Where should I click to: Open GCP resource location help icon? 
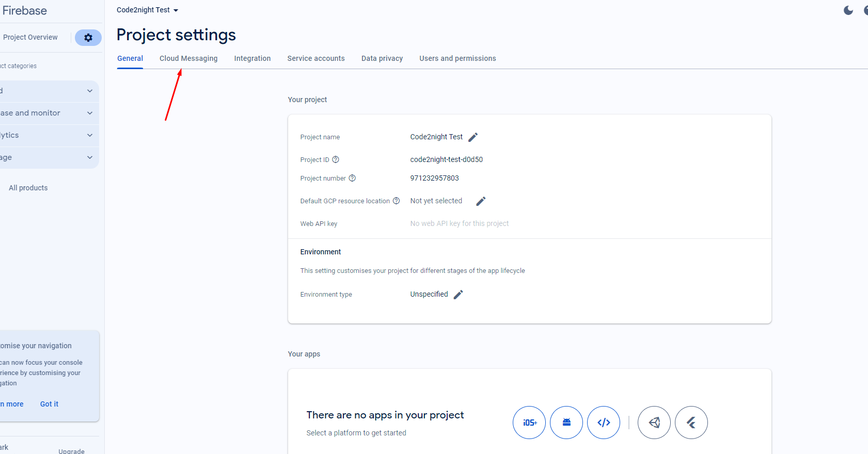click(396, 201)
